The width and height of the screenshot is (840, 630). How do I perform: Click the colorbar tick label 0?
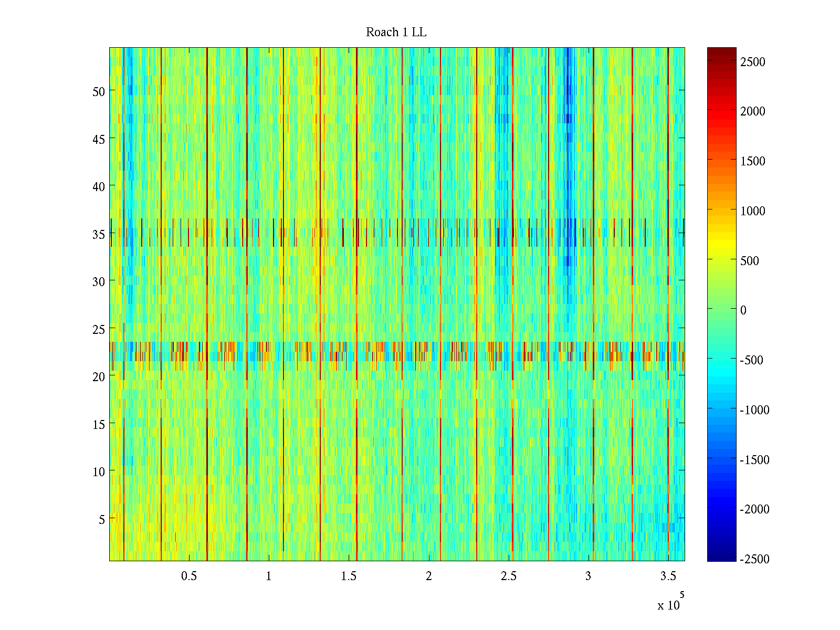pyautogui.click(x=743, y=310)
